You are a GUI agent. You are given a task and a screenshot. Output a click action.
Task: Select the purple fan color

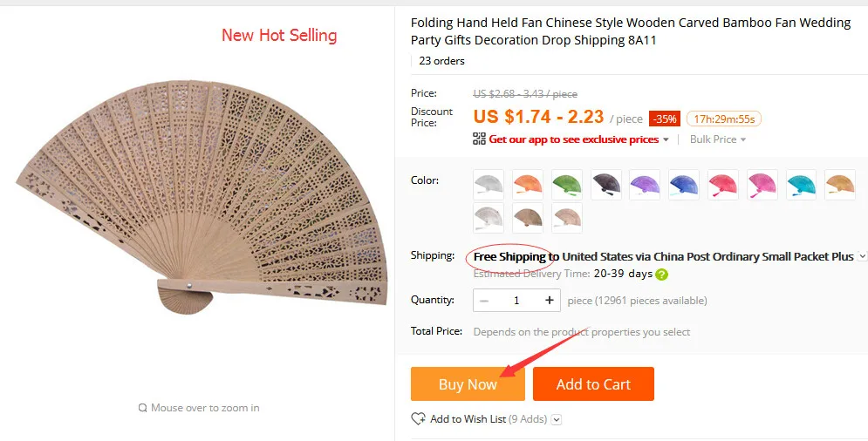point(646,185)
